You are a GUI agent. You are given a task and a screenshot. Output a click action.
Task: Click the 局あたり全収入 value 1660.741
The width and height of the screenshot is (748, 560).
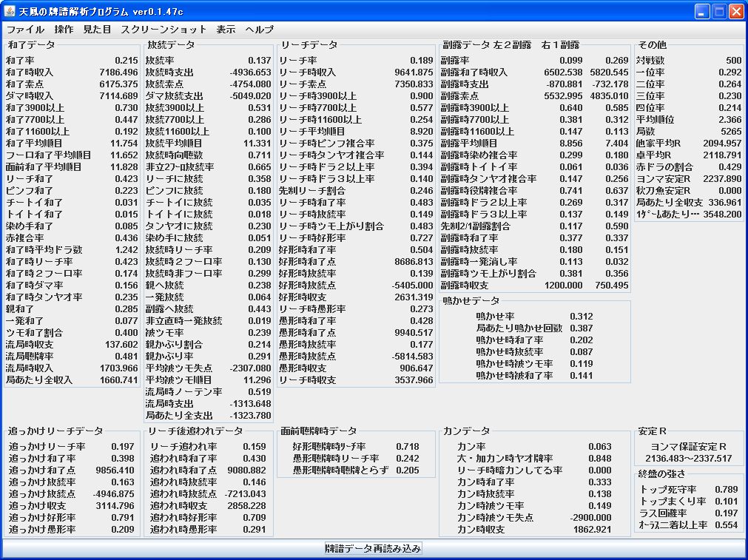(118, 380)
